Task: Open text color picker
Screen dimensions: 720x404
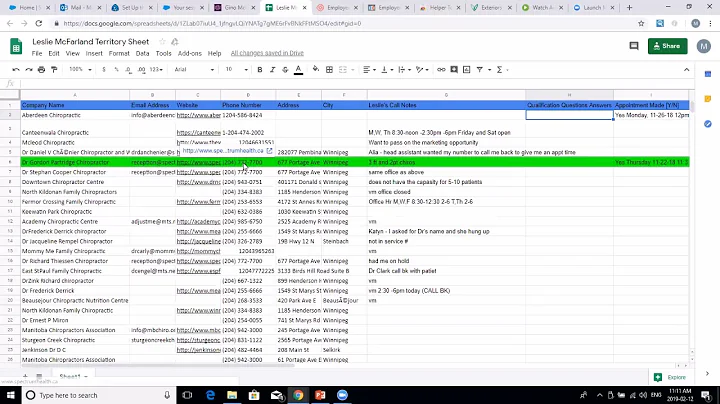Action: [298, 70]
